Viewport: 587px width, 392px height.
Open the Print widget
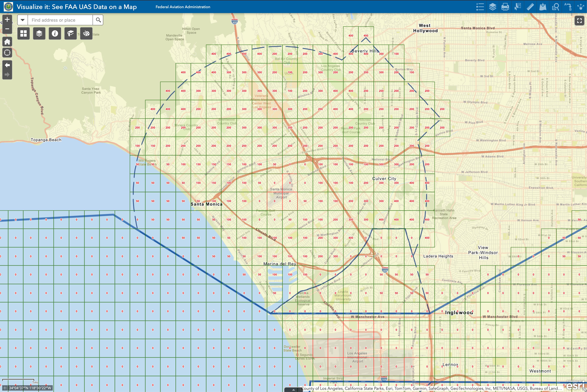(x=505, y=7)
